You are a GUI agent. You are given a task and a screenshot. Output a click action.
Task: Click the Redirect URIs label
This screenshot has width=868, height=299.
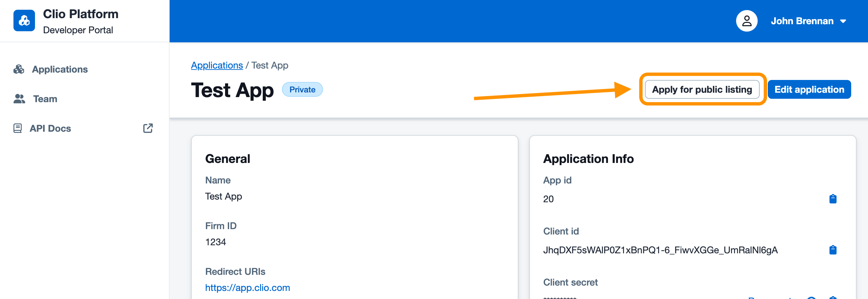coord(235,271)
